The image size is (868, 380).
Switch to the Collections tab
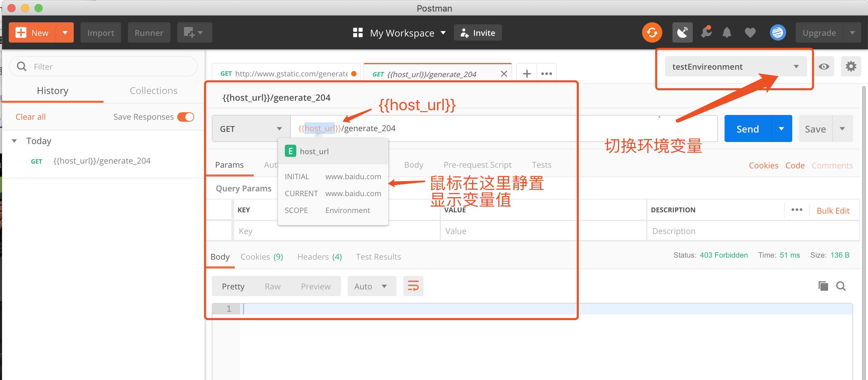point(154,91)
